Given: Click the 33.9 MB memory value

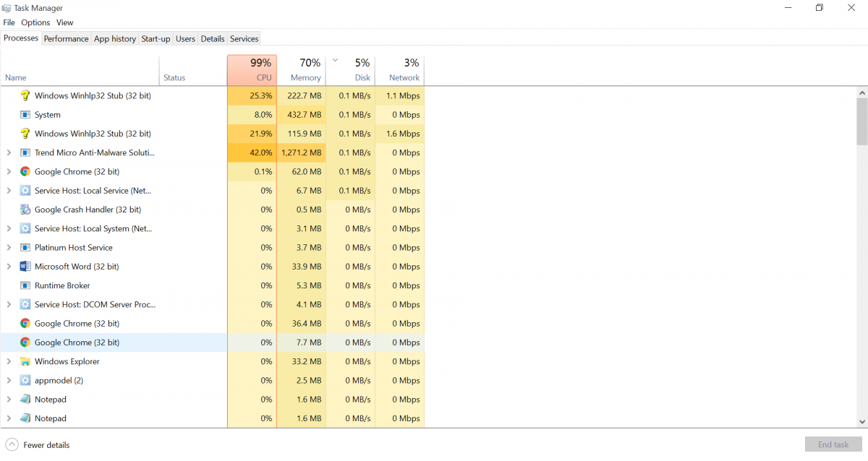Looking at the screenshot, I should (x=307, y=267).
